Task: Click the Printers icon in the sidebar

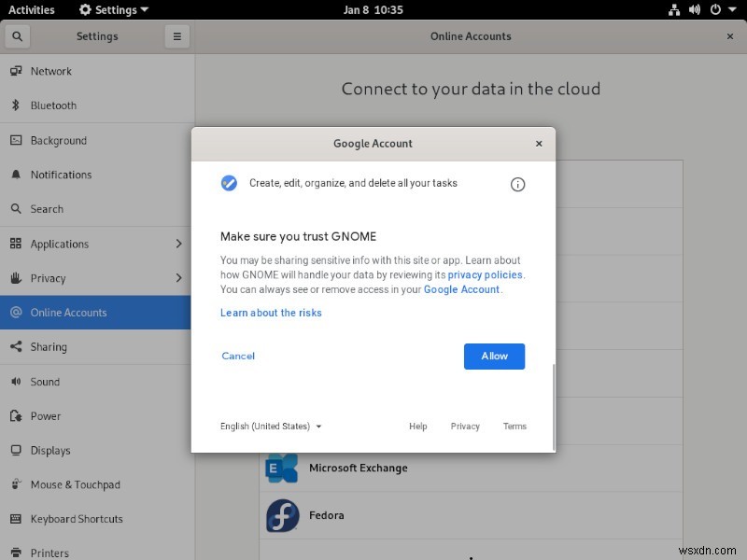Action: [x=16, y=553]
